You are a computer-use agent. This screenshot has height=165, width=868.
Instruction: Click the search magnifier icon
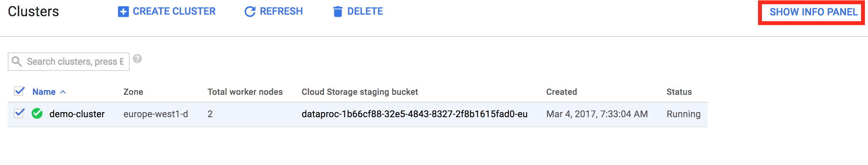(x=17, y=62)
